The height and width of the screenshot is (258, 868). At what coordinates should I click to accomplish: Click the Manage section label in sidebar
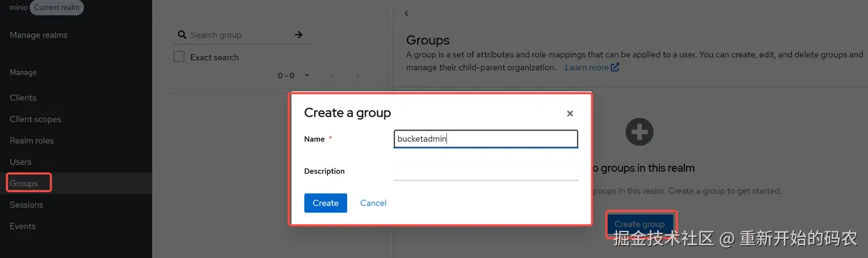pyautogui.click(x=23, y=72)
